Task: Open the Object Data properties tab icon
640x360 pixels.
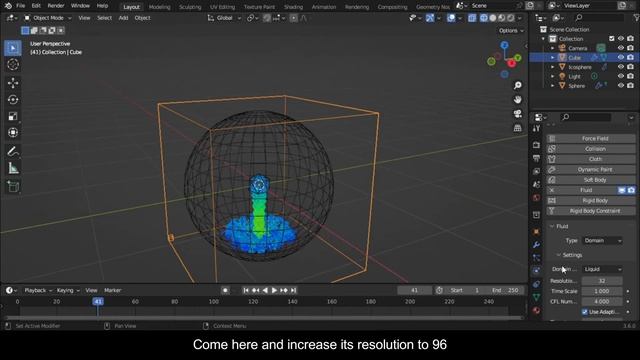Action: (536, 297)
